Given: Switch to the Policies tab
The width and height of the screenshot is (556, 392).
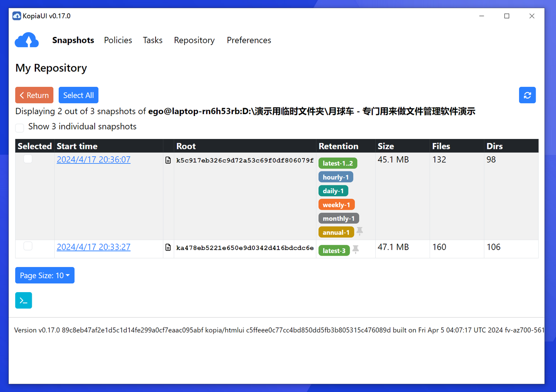Looking at the screenshot, I should pyautogui.click(x=118, y=40).
